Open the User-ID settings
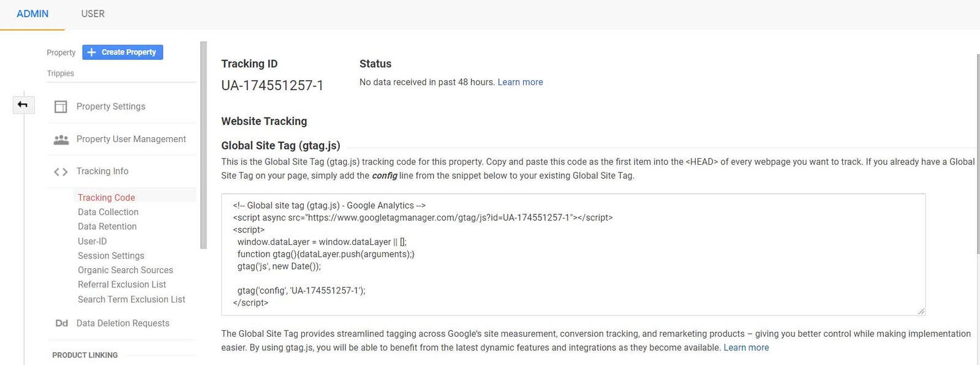 [92, 241]
